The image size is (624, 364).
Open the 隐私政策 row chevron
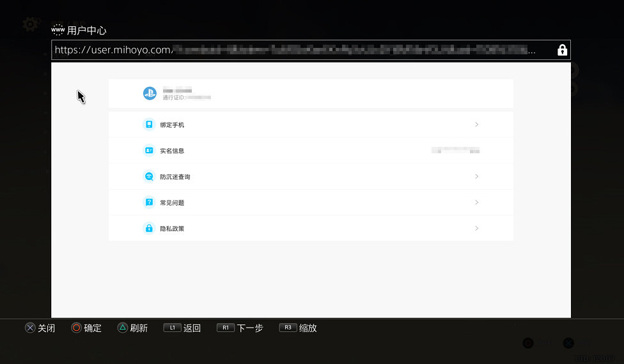click(476, 229)
